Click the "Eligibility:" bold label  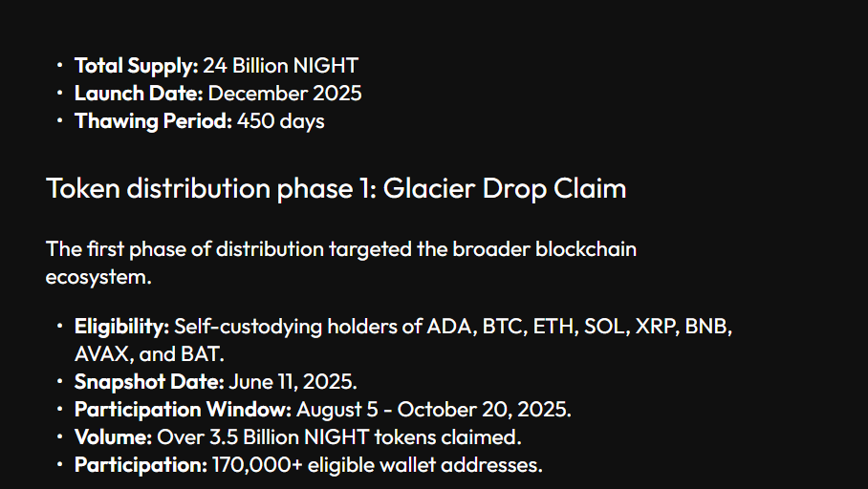point(121,327)
